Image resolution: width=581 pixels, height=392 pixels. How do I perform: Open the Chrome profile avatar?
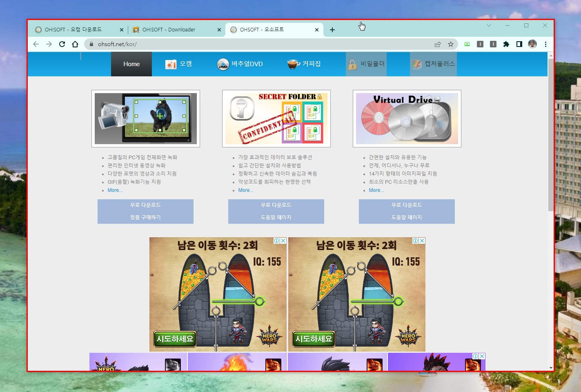pyautogui.click(x=532, y=44)
